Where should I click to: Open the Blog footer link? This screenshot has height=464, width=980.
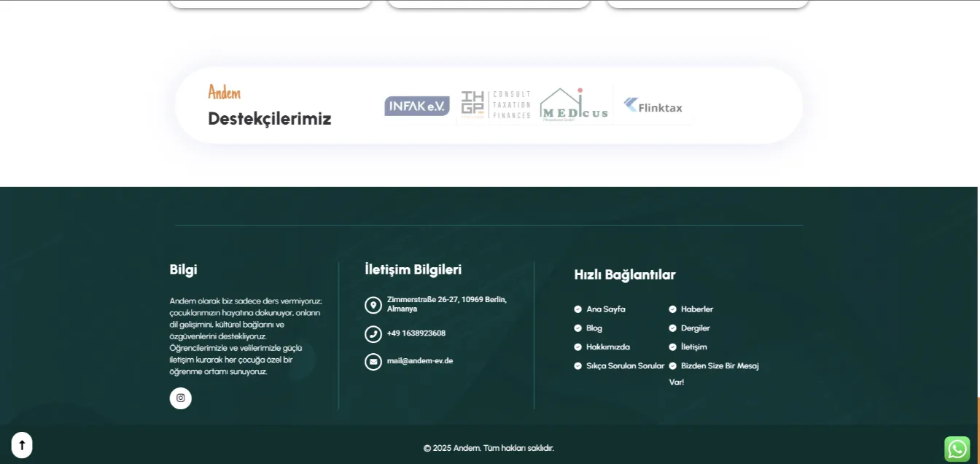click(594, 328)
